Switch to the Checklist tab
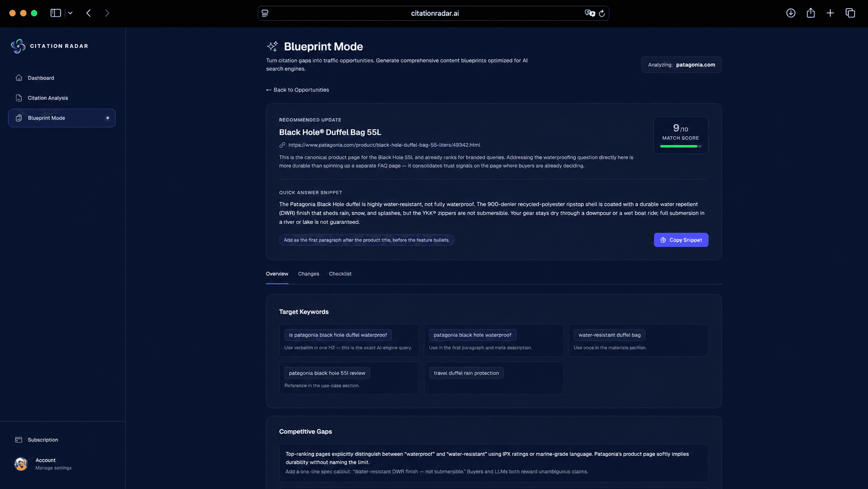The image size is (868, 489). [x=340, y=274]
